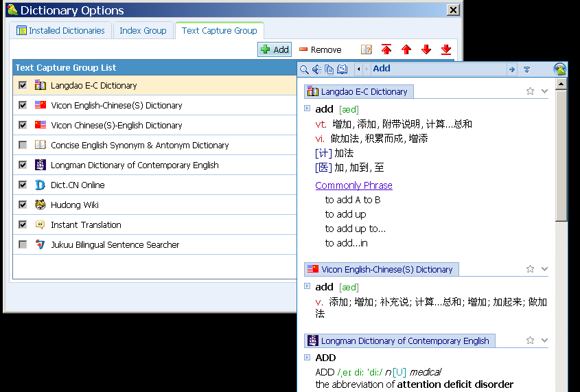This screenshot has width=580, height=392.
Task: Enable the Concise English Synonym & Antonym Dictionary checkbox
Action: (x=23, y=145)
